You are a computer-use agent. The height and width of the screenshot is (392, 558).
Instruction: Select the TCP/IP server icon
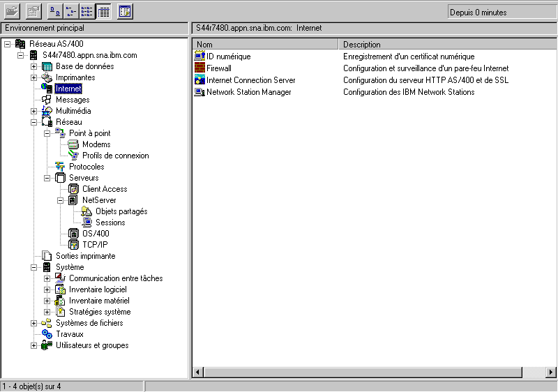click(73, 245)
